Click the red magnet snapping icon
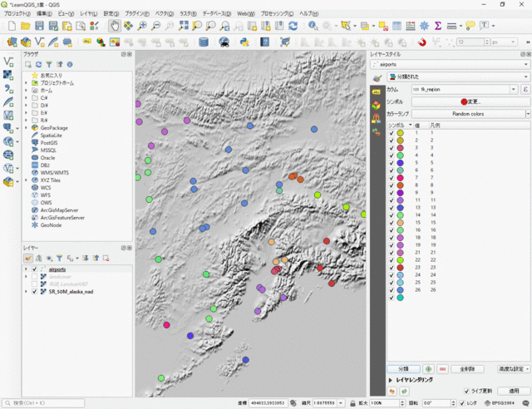 421,42
